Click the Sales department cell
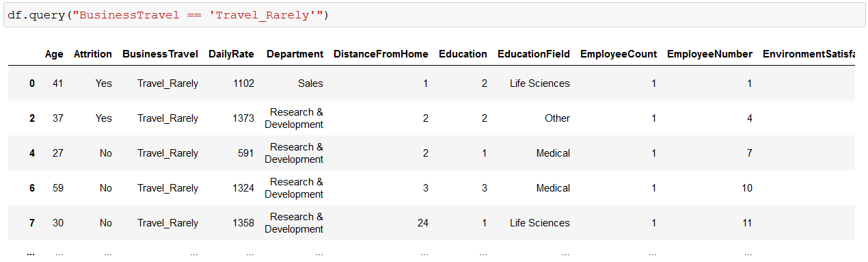 point(311,83)
